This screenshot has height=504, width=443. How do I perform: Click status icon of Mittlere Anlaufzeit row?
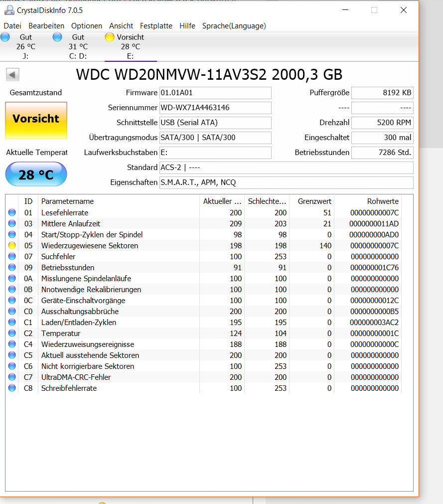point(12,223)
